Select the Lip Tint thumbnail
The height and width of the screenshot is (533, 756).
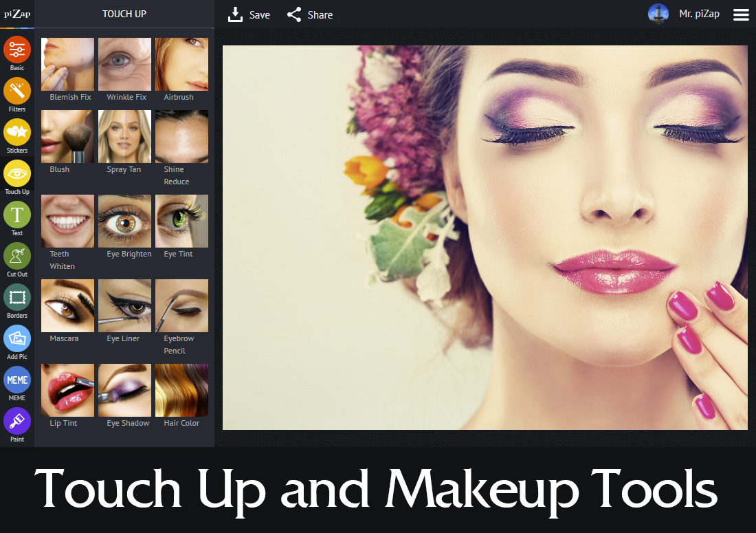(67, 390)
